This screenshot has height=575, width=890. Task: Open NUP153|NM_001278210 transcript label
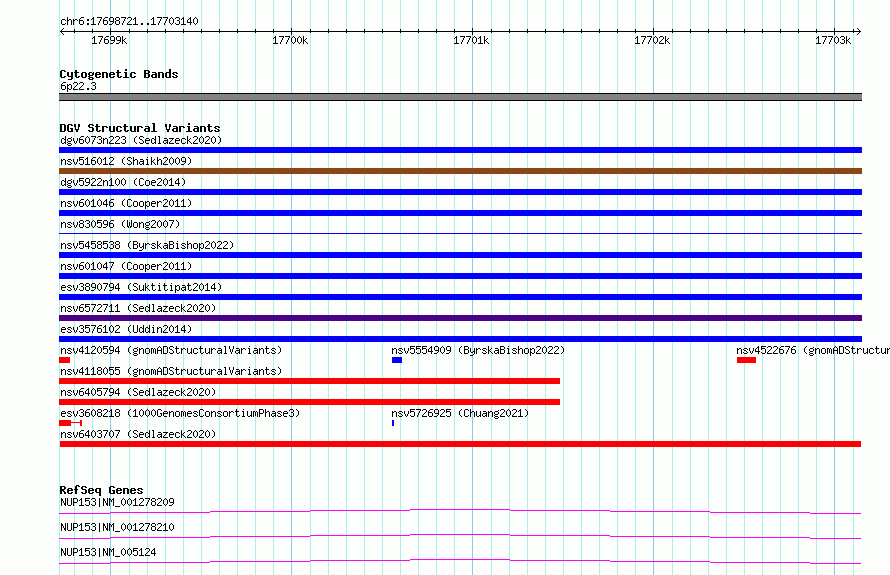pyautogui.click(x=117, y=527)
